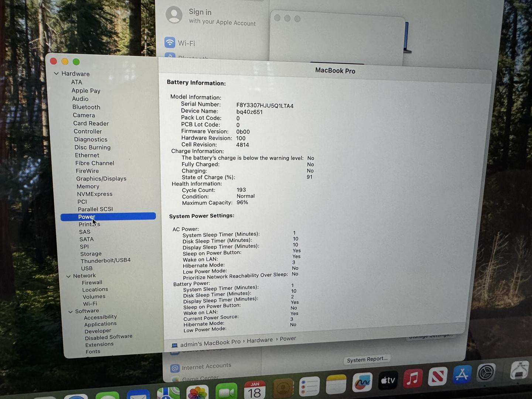Viewport: 532px width, 399px height.
Task: Select Bluetooth in the Hardware list
Action: coord(86,107)
